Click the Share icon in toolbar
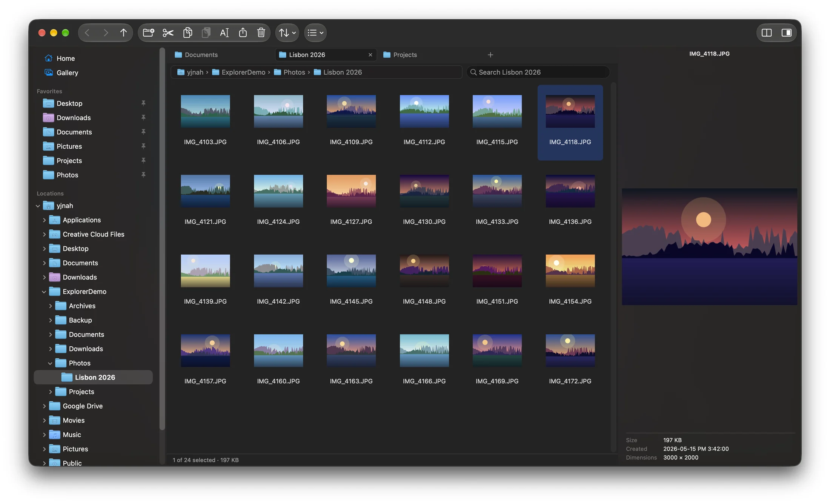Screen dimensions: 830x504 [243, 33]
